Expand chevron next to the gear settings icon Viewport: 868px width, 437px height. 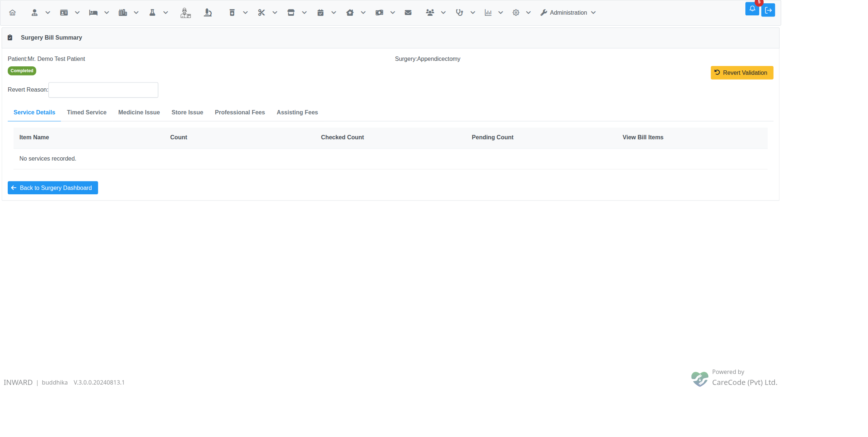[528, 12]
